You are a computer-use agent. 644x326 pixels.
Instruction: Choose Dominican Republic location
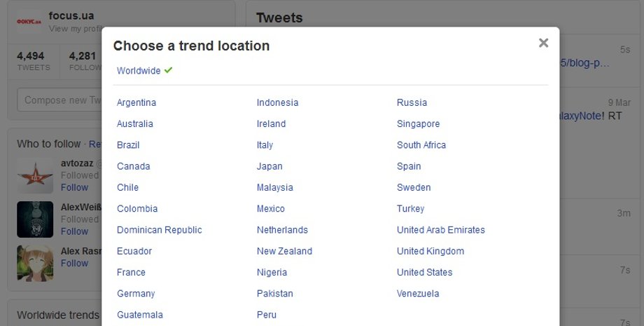(160, 230)
